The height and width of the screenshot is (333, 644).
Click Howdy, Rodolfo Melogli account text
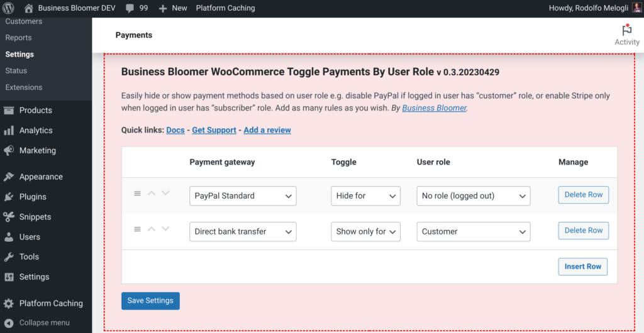point(589,8)
